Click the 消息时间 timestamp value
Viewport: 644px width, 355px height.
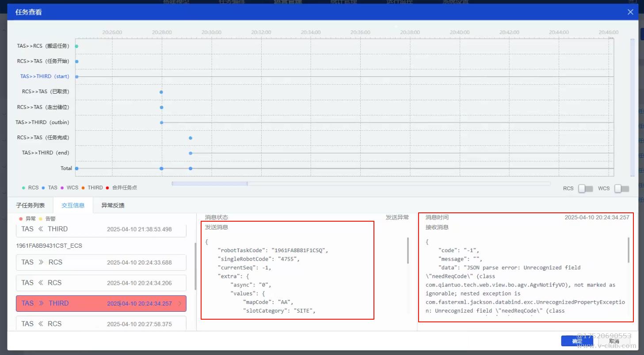597,217
